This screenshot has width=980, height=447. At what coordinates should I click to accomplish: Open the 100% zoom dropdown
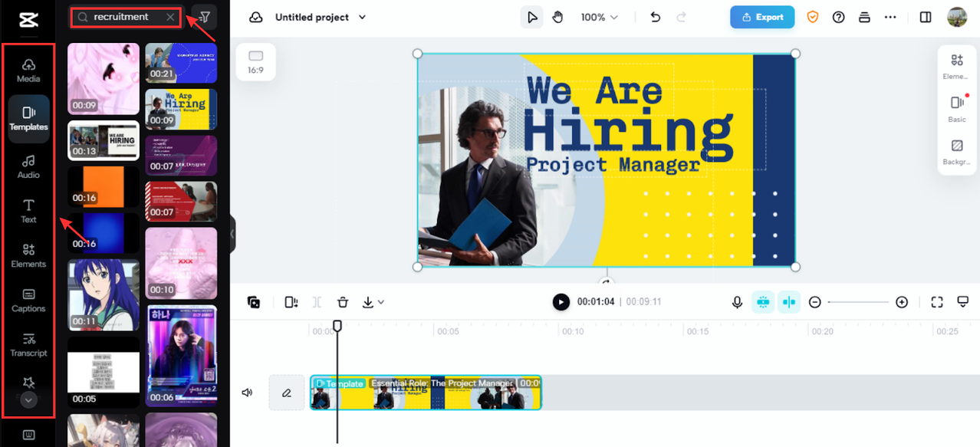(599, 17)
